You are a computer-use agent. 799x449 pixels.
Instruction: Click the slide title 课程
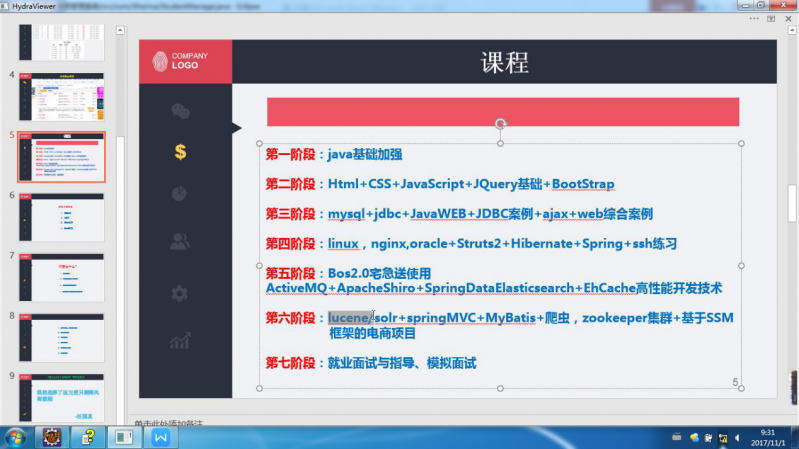504,63
